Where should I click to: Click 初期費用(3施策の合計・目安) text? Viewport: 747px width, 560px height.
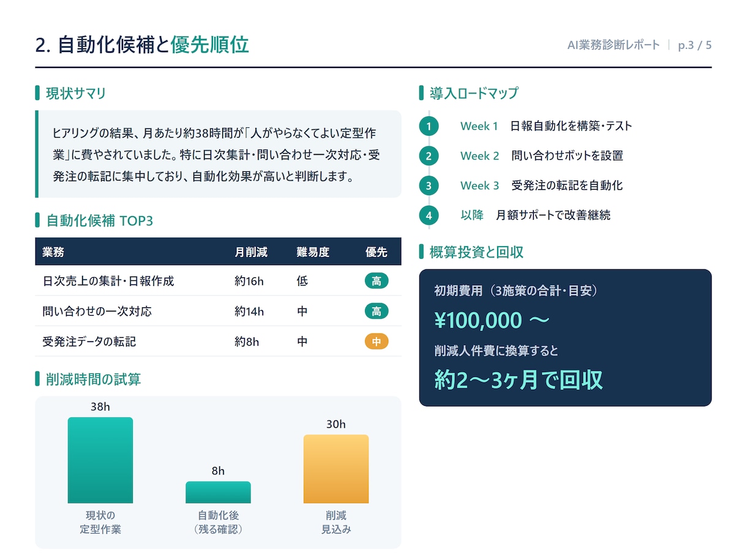(x=516, y=291)
